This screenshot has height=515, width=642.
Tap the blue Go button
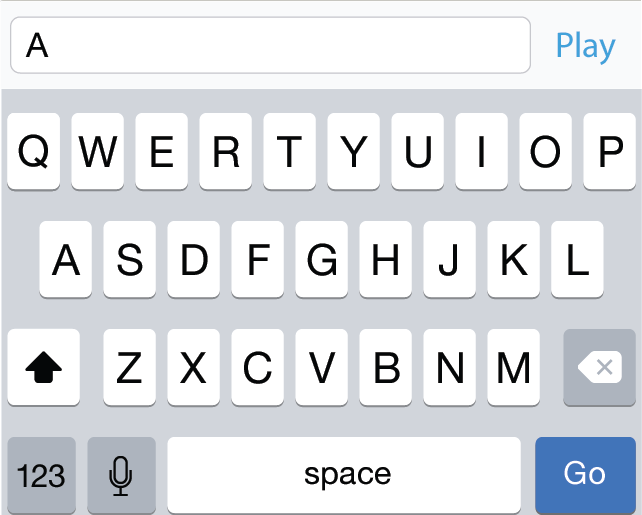585,475
